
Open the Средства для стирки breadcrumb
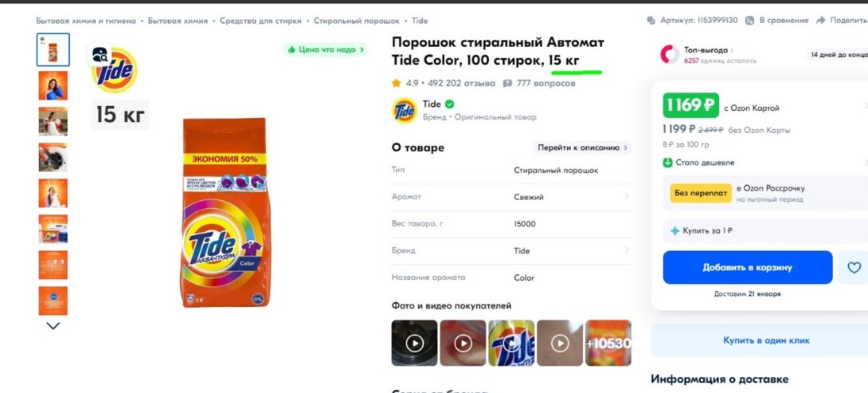[260, 21]
